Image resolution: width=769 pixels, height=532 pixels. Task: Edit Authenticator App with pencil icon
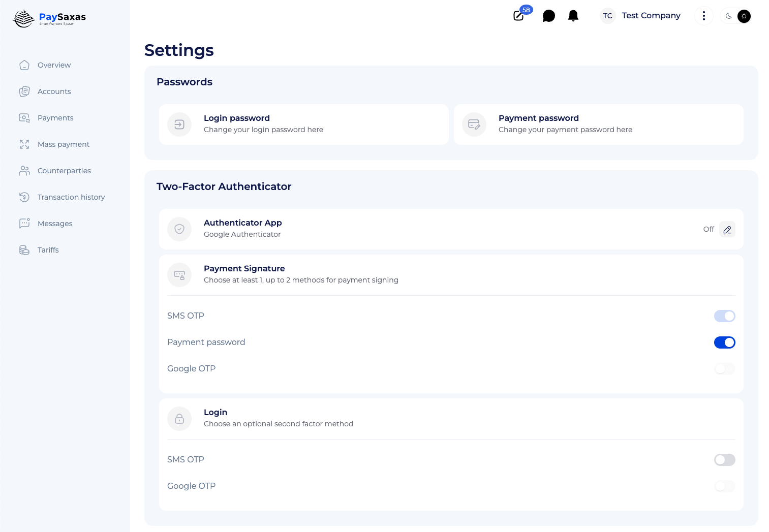(x=727, y=230)
